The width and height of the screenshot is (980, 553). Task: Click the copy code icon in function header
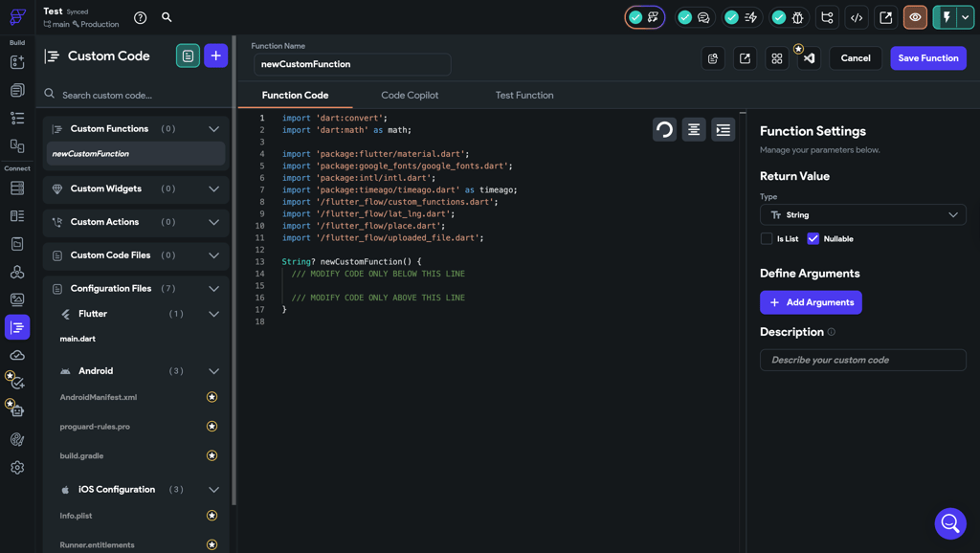(x=713, y=58)
